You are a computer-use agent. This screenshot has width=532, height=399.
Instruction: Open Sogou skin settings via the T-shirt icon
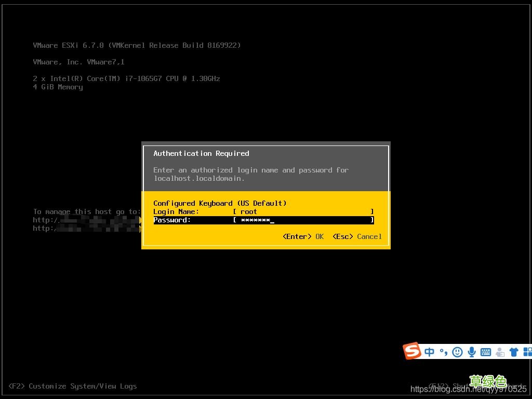(513, 352)
